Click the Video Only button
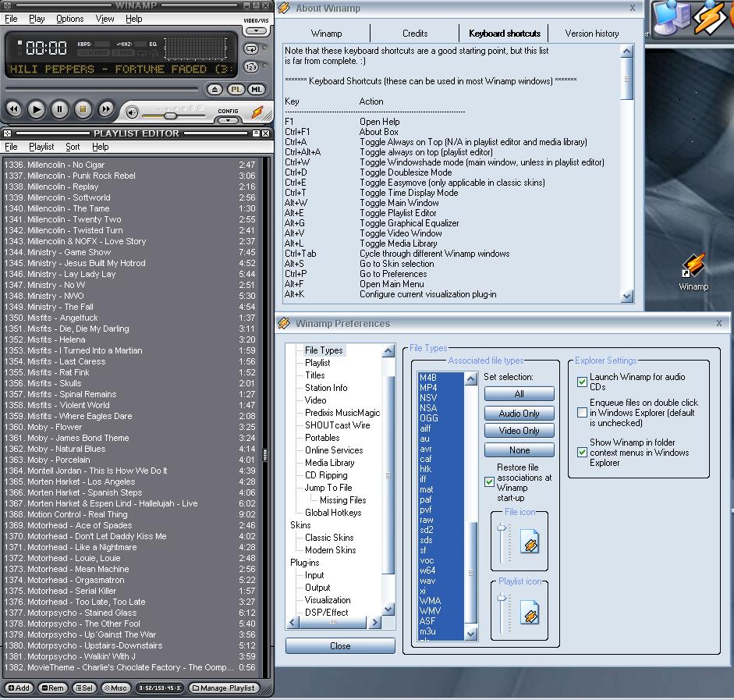Image resolution: width=734 pixels, height=700 pixels. (519, 430)
